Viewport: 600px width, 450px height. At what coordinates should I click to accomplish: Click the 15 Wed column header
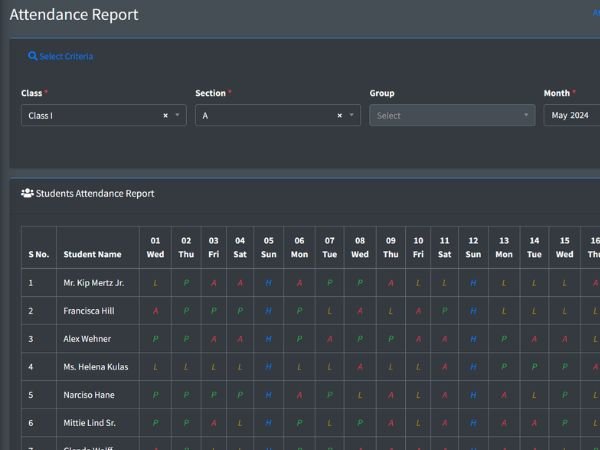click(564, 247)
